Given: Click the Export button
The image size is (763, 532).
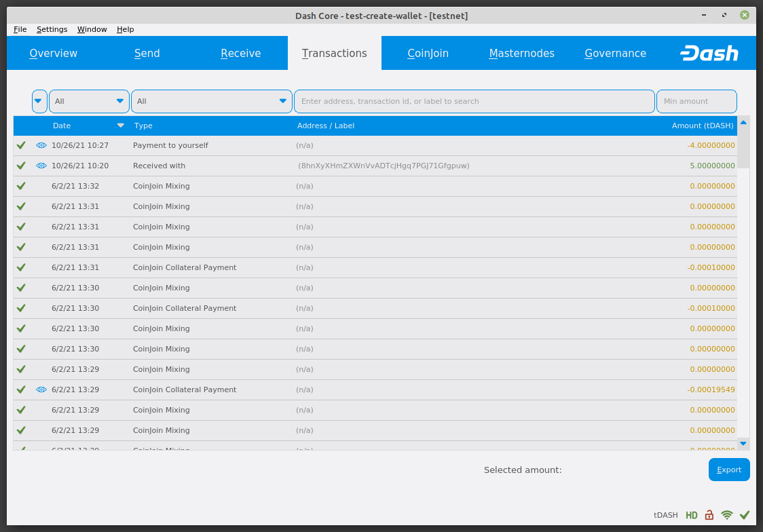Looking at the screenshot, I should (x=729, y=470).
